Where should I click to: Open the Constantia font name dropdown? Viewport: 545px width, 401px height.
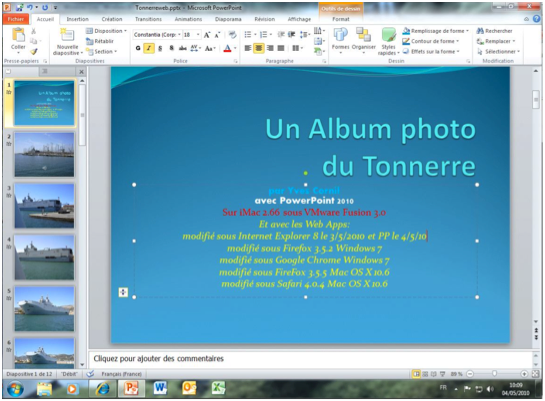click(179, 35)
